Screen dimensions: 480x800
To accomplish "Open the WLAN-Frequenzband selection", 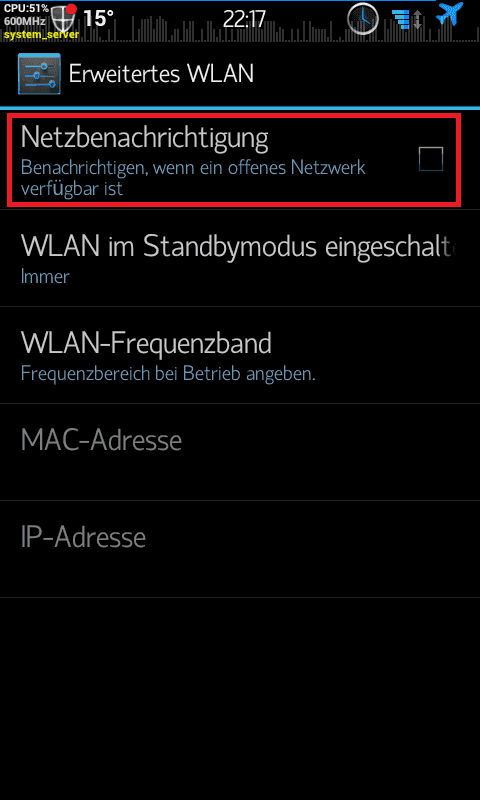I will coord(240,355).
